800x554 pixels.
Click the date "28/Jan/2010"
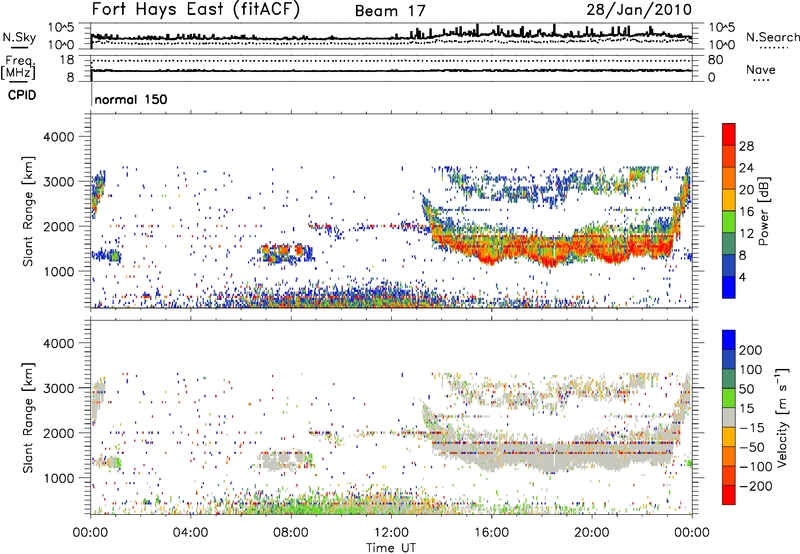[x=639, y=10]
